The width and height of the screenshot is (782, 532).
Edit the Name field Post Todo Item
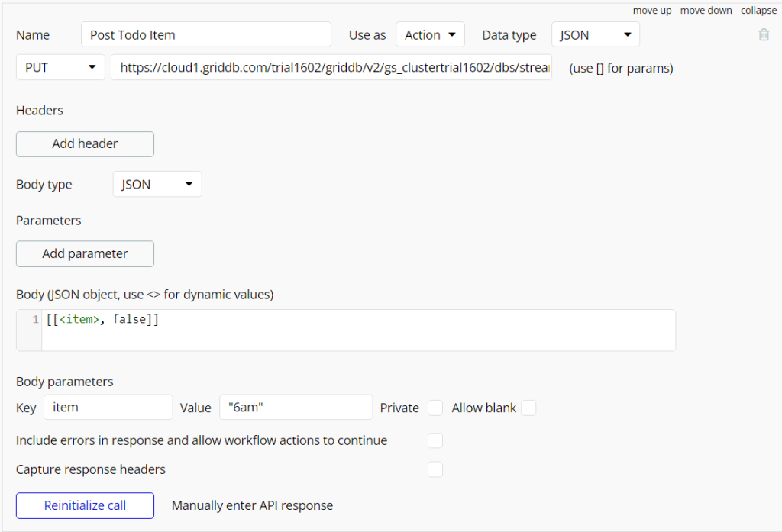(206, 34)
